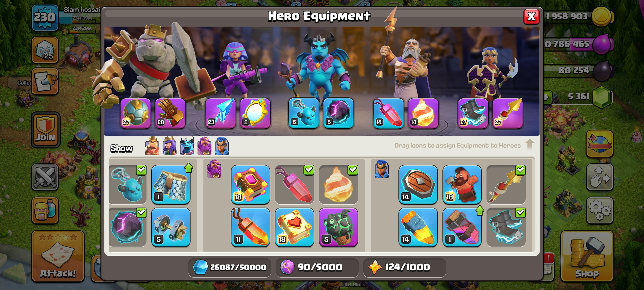Unequip the checked Fireball equipment

coord(338,184)
